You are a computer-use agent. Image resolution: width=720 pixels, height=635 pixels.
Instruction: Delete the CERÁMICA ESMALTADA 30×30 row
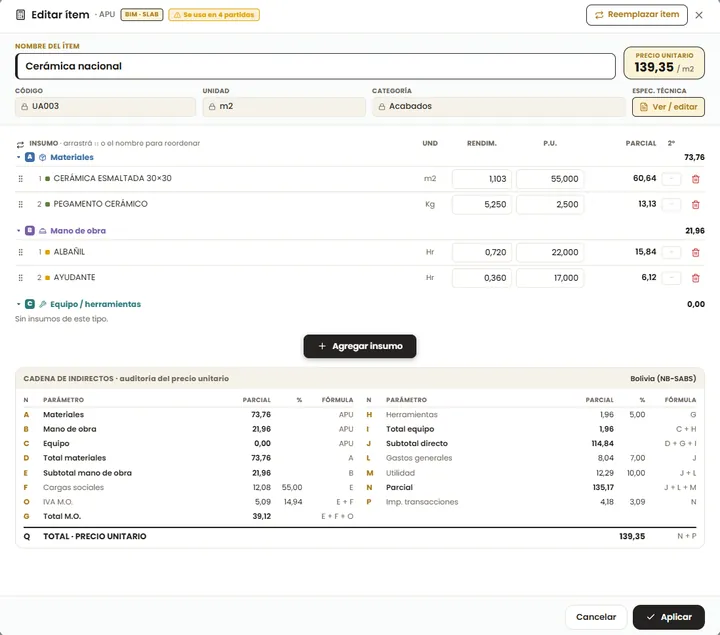pyautogui.click(x=695, y=179)
